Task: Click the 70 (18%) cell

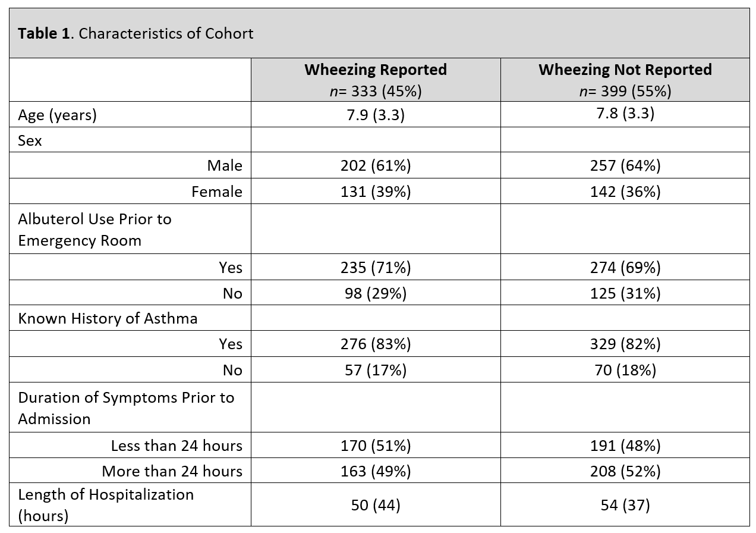Action: tap(625, 369)
